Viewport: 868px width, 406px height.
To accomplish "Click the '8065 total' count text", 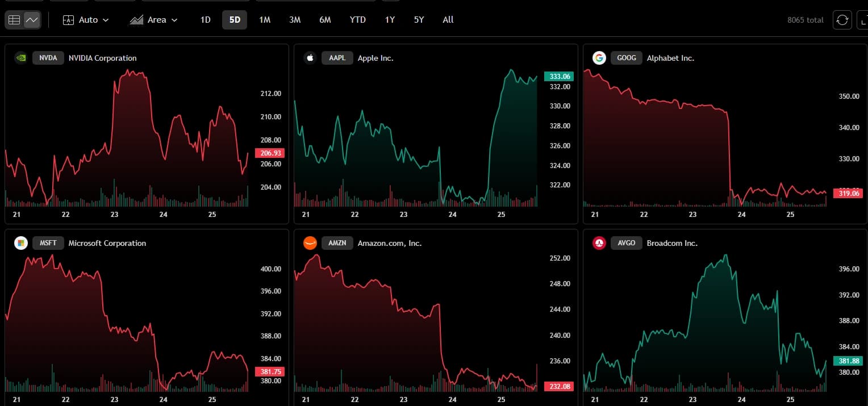I will 806,20.
